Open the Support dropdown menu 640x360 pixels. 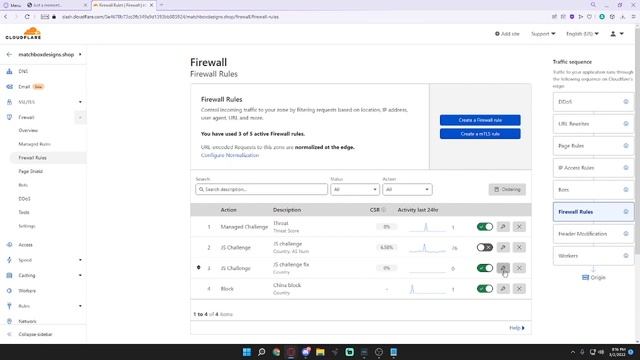click(543, 34)
